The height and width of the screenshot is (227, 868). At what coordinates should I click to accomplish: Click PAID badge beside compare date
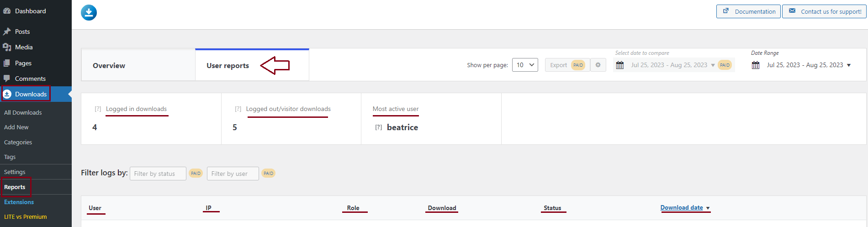point(725,65)
